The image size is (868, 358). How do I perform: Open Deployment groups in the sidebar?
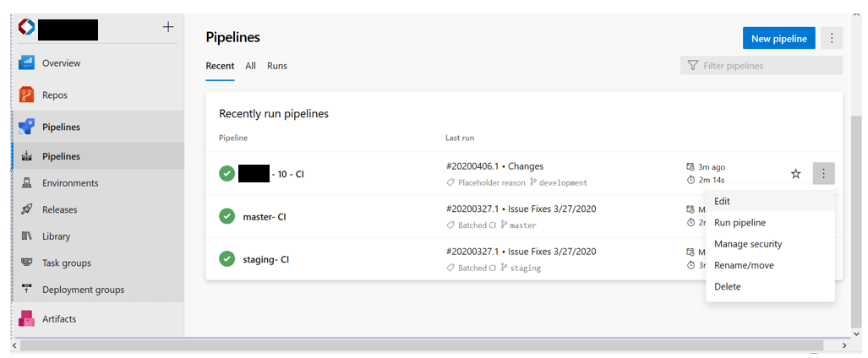coord(83,290)
